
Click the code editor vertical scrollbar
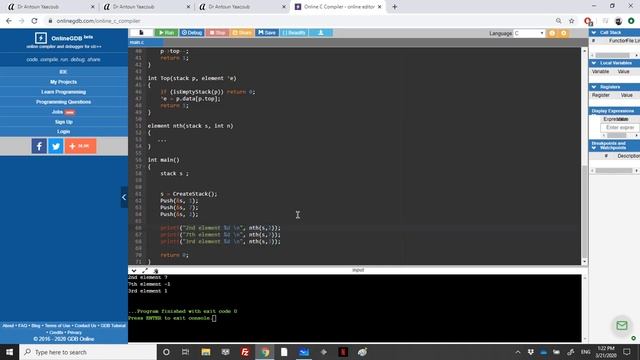point(584,212)
